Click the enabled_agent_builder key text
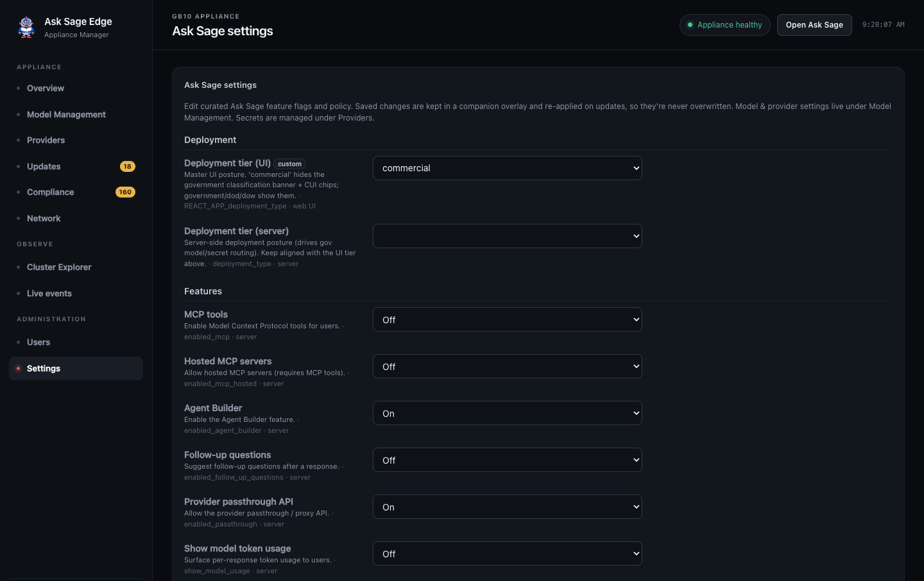 pos(223,430)
